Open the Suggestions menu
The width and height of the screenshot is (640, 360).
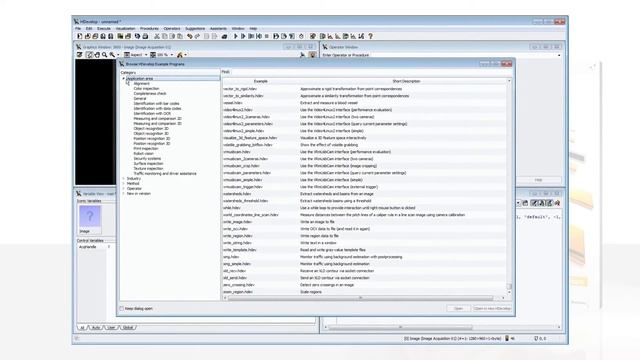[x=195, y=29]
